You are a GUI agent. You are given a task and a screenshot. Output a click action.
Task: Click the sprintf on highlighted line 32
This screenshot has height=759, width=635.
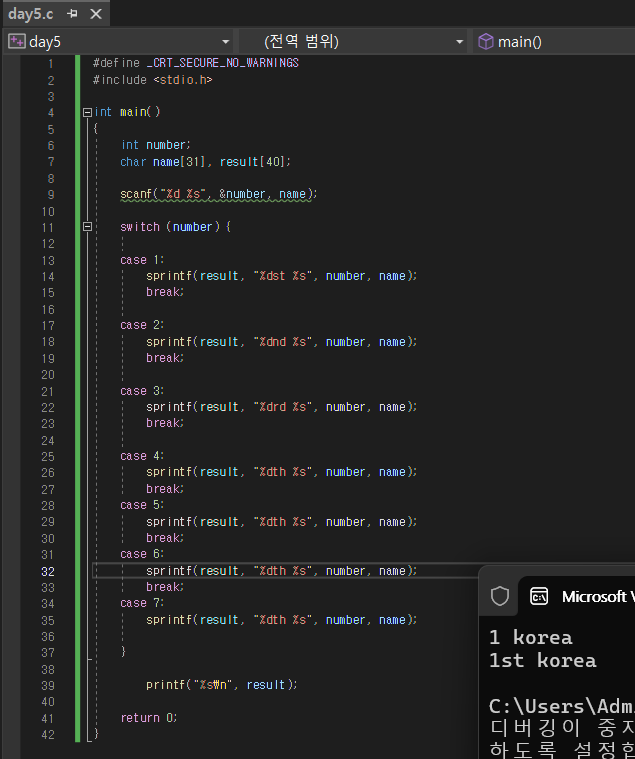coord(282,571)
